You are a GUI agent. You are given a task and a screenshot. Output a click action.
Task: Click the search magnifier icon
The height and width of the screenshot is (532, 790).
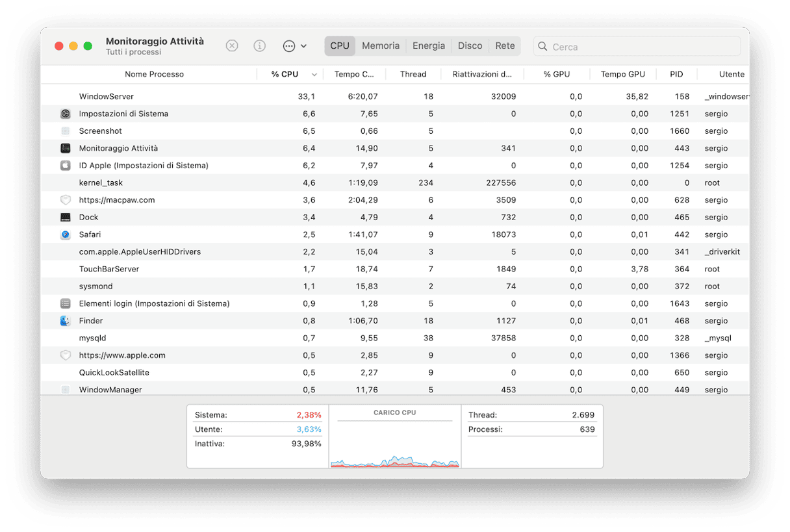pyautogui.click(x=542, y=47)
